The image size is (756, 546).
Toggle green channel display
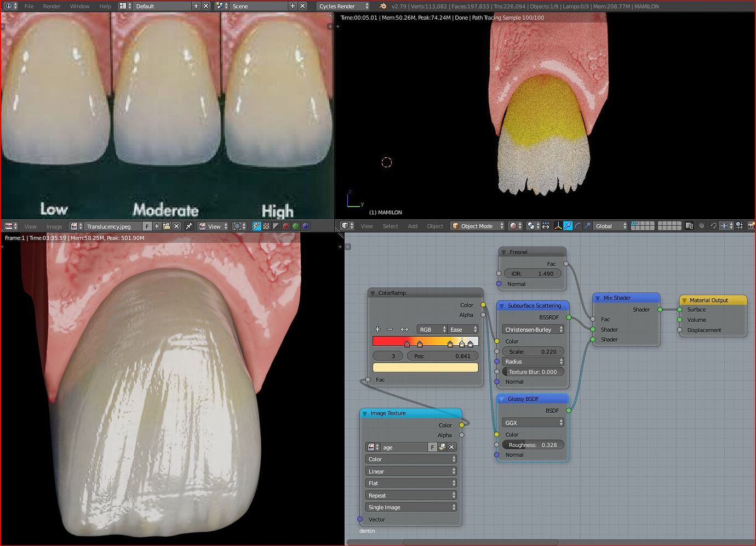click(x=296, y=226)
